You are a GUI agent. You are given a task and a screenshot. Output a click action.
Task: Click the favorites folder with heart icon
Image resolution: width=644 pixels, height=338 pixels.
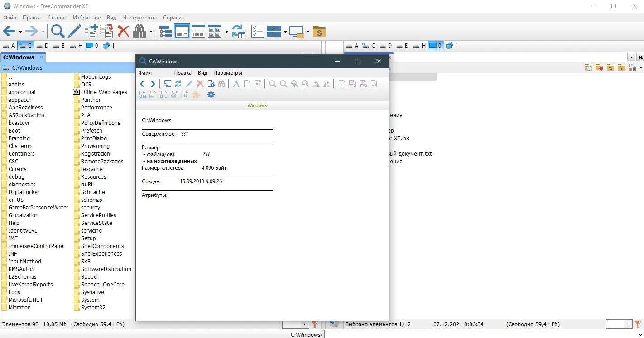coord(599,67)
